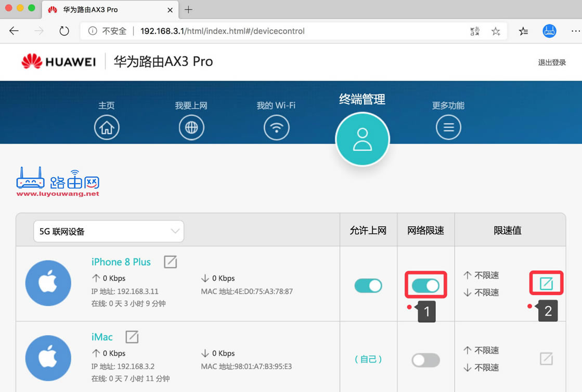Disable 网络限速 for iPhone 8 Plus
Image resolution: width=582 pixels, height=392 pixels.
(x=425, y=285)
